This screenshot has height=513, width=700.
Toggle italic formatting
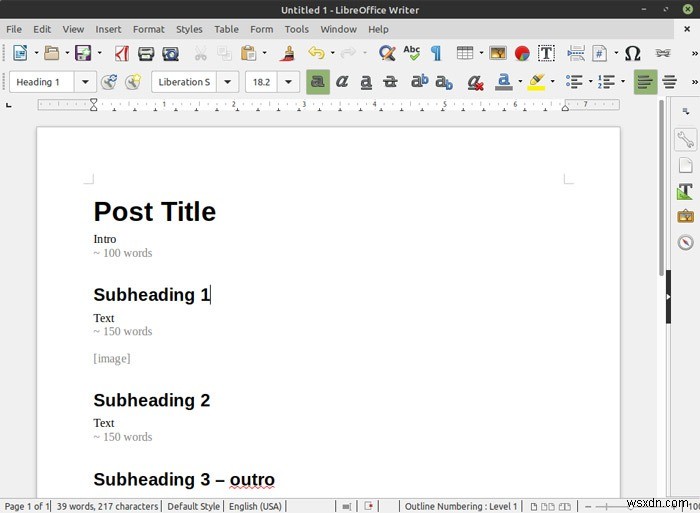click(x=342, y=82)
